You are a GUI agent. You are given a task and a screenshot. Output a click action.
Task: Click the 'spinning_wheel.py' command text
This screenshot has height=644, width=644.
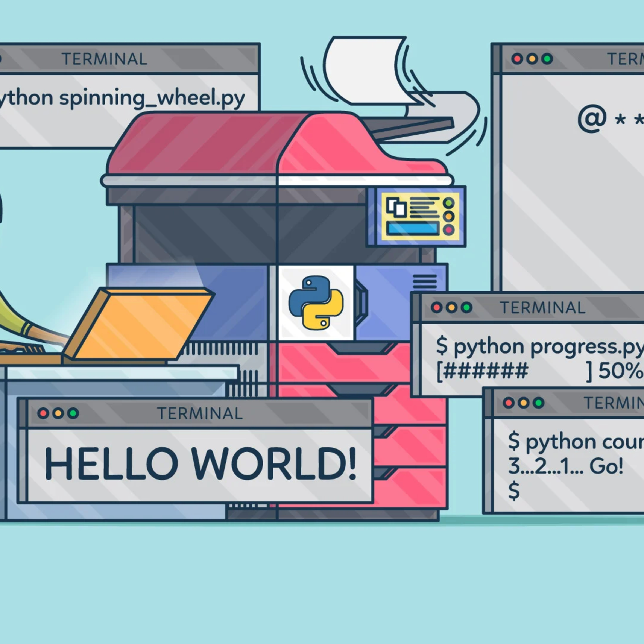coord(152,99)
